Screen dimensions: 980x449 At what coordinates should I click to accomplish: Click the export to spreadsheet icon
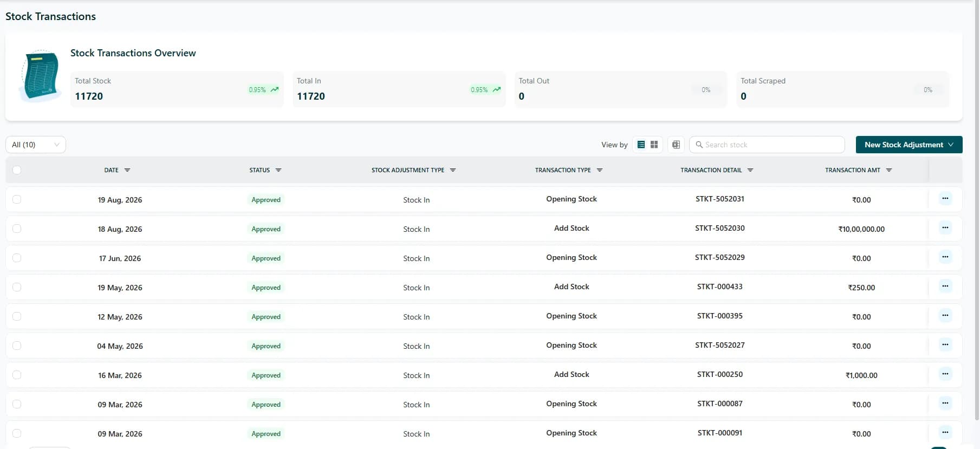[676, 145]
